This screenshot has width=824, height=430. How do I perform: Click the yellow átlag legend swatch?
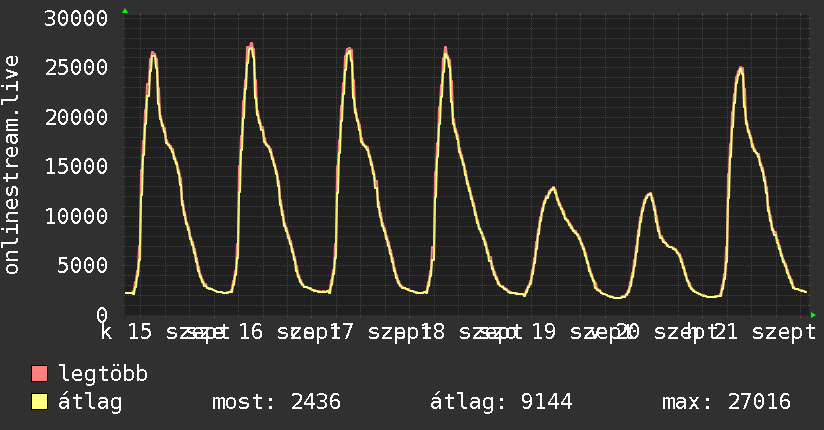click(39, 402)
